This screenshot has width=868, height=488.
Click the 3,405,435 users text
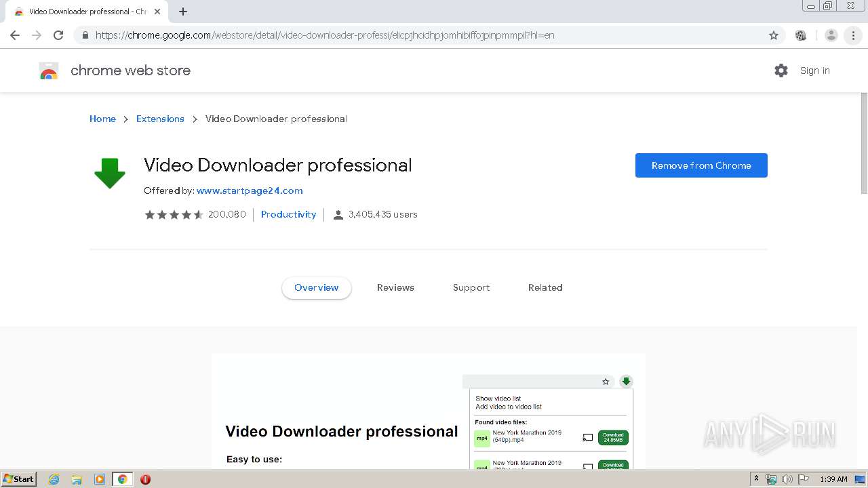point(383,214)
